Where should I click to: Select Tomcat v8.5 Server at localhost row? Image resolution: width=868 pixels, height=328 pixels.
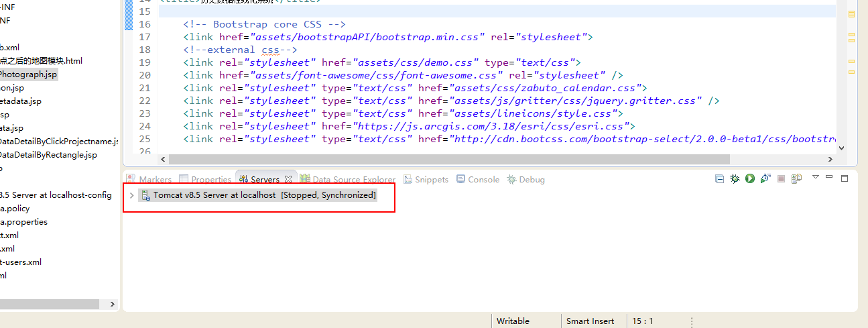258,195
